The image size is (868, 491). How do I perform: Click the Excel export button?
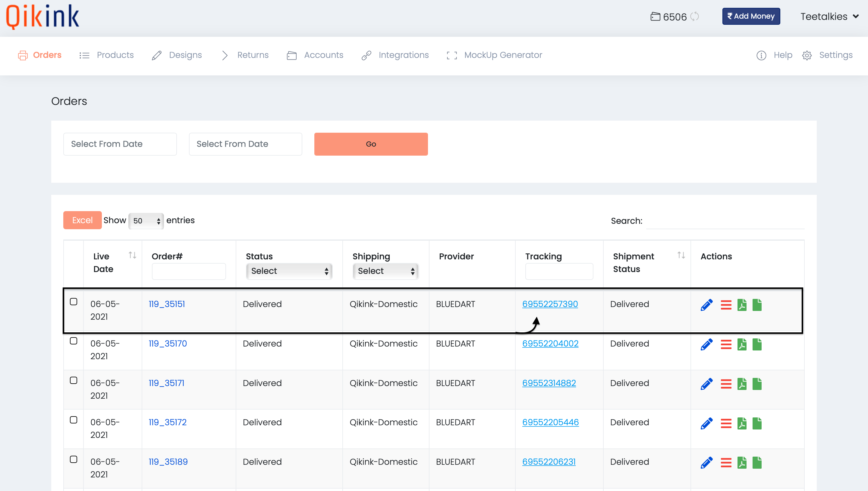82,220
